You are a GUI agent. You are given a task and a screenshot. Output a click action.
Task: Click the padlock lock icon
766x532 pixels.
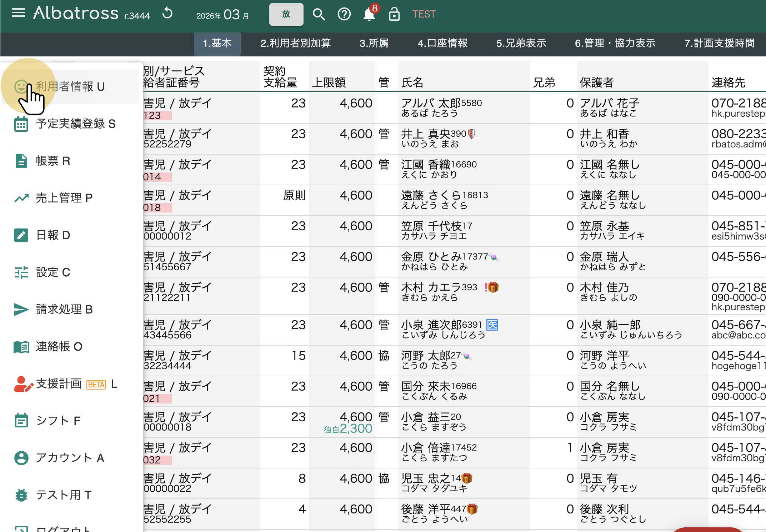(394, 14)
